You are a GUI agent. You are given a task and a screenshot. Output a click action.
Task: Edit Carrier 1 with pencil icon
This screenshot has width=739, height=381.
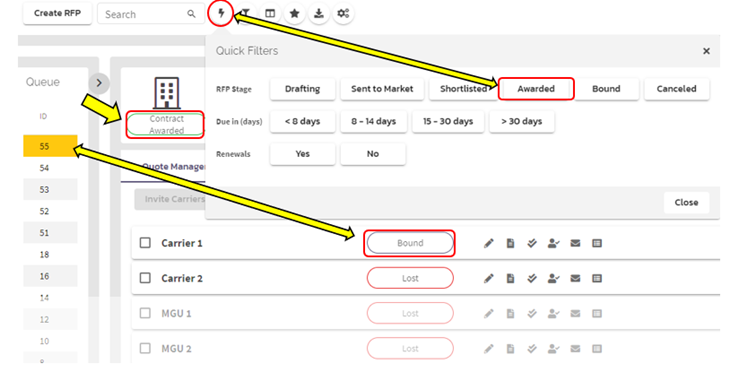[489, 243]
